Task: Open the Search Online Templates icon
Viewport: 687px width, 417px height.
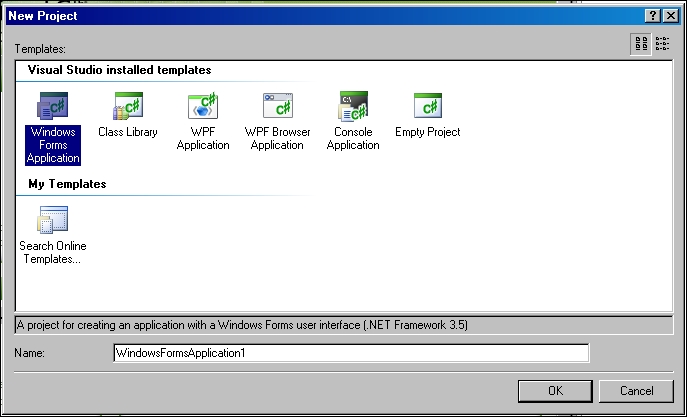Action: (53, 219)
